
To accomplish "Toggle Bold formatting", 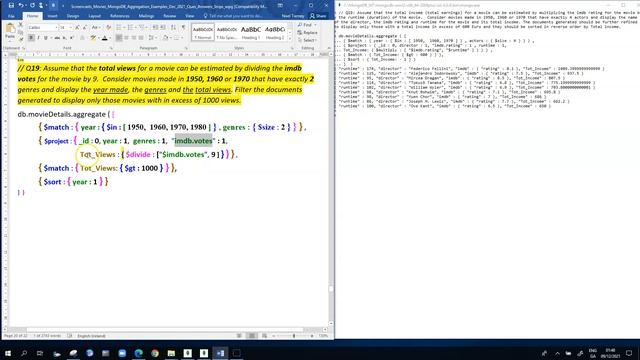I will (31, 38).
